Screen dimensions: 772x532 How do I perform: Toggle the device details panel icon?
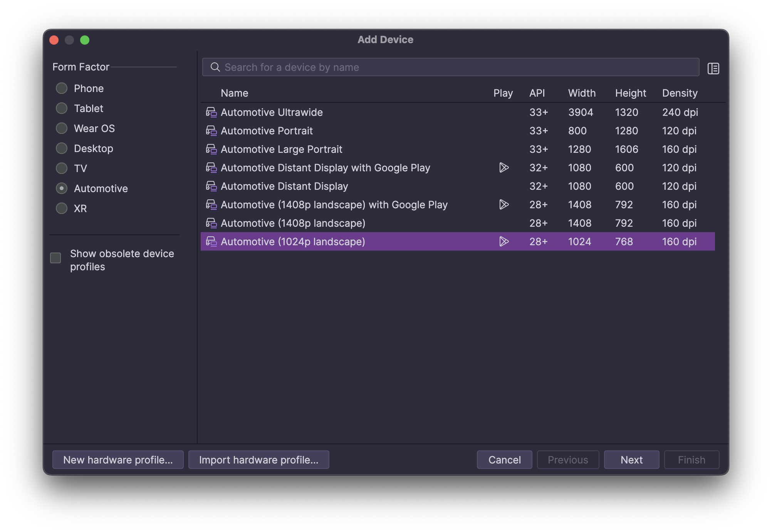click(x=713, y=69)
